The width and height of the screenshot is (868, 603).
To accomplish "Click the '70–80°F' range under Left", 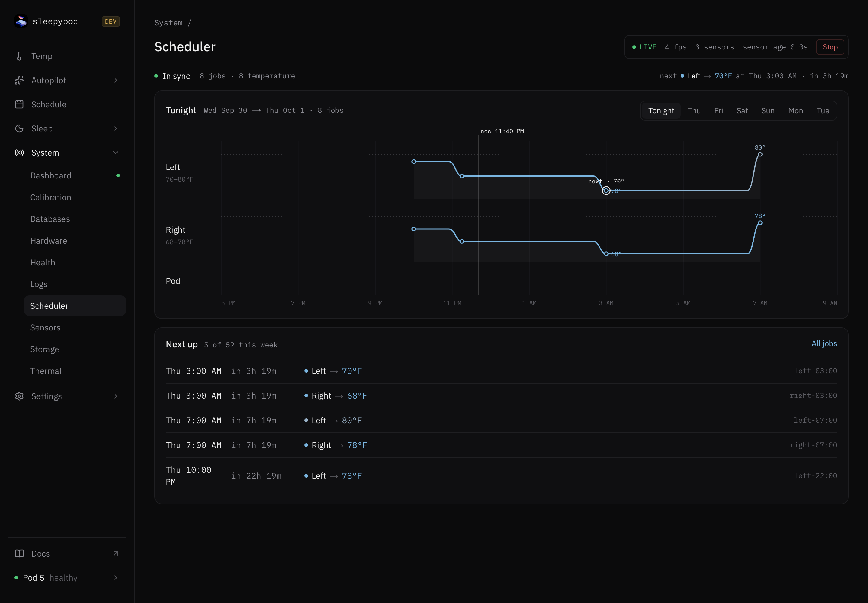I will tap(179, 179).
